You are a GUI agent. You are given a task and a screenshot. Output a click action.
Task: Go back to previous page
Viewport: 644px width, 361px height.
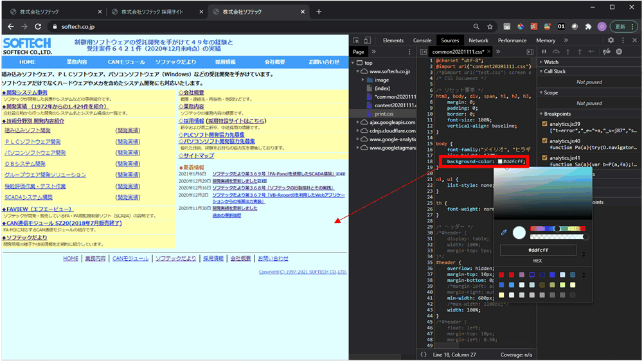click(x=11, y=26)
